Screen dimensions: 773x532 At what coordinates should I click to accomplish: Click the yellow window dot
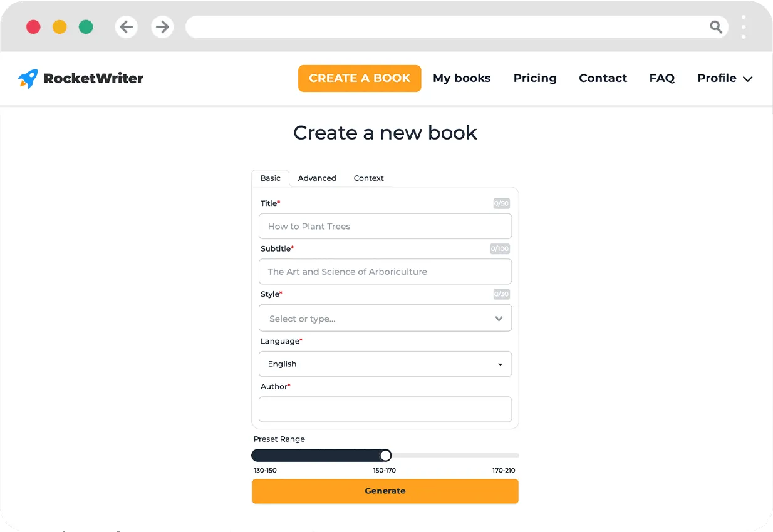coord(60,27)
